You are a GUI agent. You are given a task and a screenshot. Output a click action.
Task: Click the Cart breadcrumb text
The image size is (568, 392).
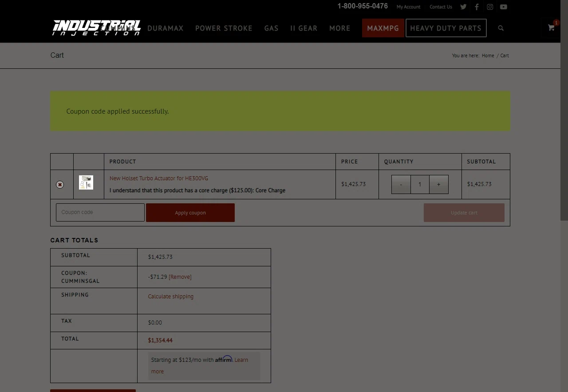pyautogui.click(x=505, y=55)
